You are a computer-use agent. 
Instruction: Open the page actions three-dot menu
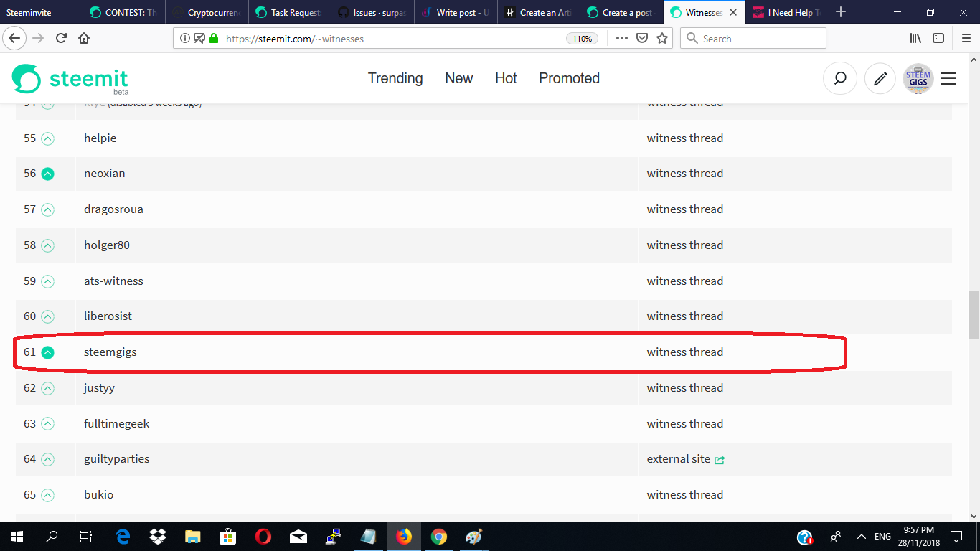coord(621,39)
